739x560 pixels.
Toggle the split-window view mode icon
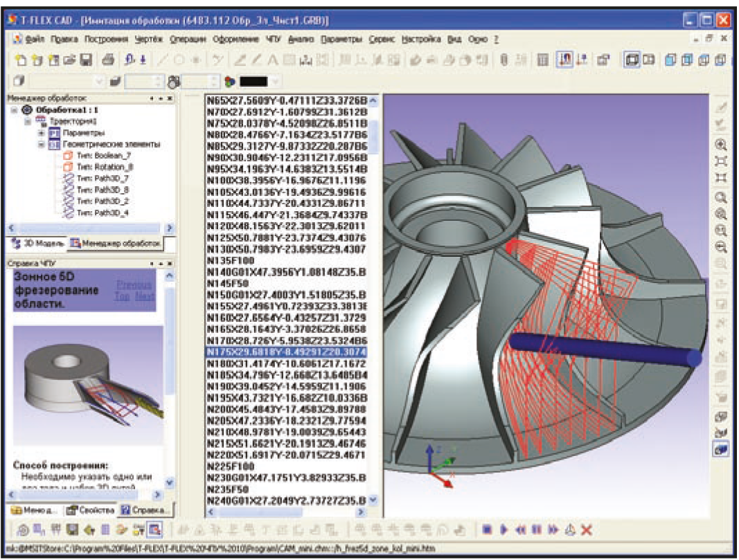point(649,60)
